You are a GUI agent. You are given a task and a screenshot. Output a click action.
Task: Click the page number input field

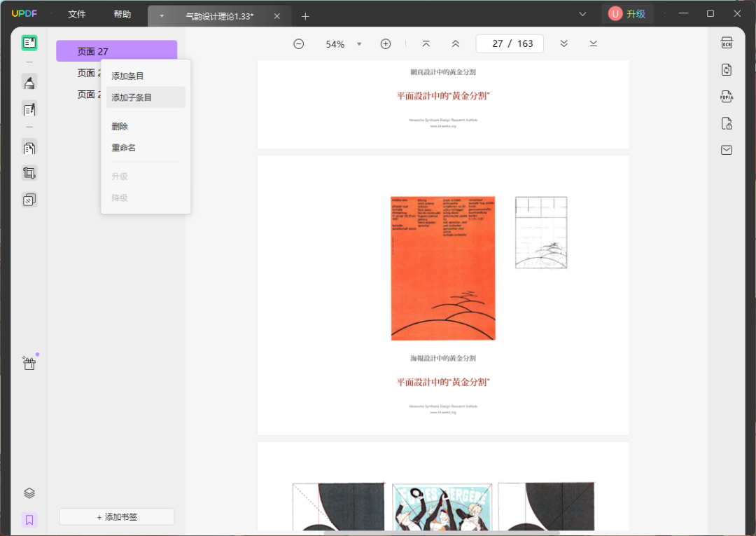click(497, 43)
